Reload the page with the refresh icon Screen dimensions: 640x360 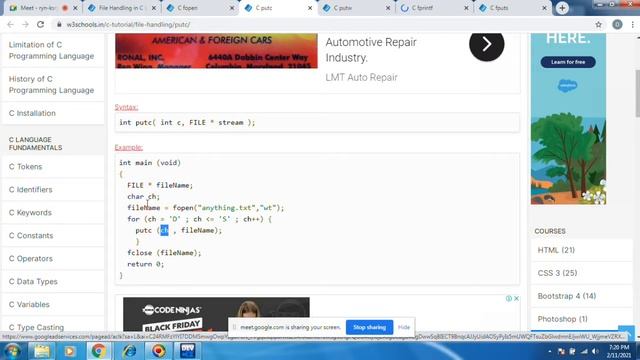[40, 24]
